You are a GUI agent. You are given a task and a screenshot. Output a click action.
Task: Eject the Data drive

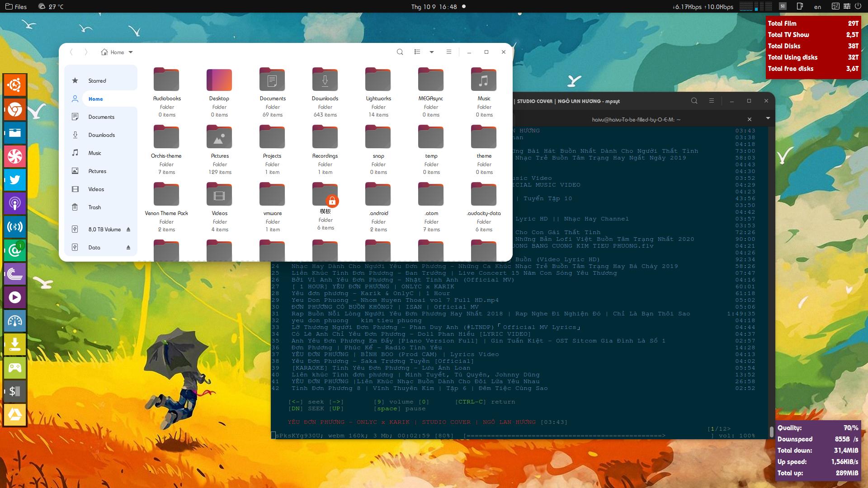[128, 248]
